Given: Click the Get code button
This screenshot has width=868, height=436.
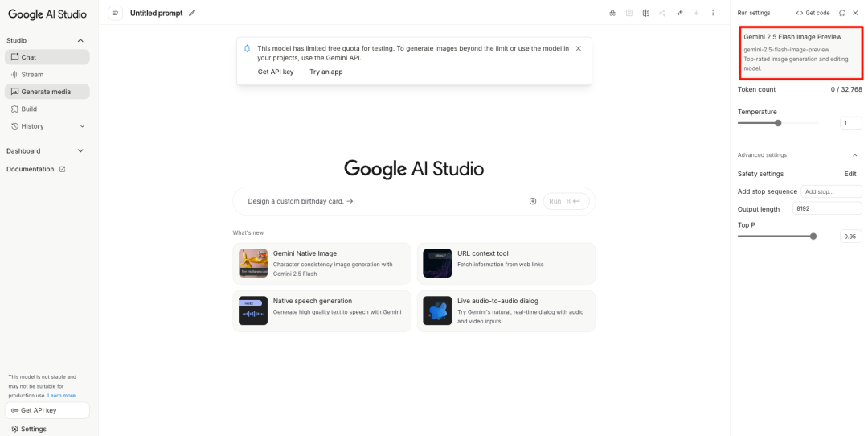Looking at the screenshot, I should [x=813, y=13].
